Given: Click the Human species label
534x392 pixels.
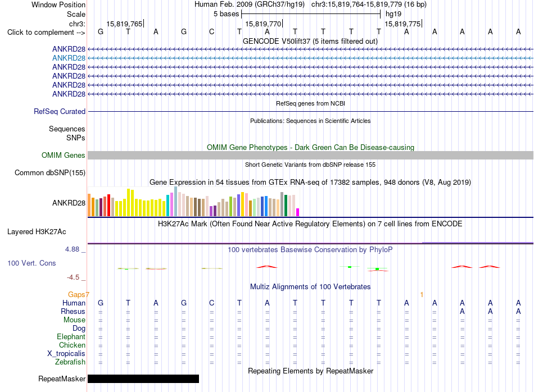Looking at the screenshot, I should [x=74, y=303].
